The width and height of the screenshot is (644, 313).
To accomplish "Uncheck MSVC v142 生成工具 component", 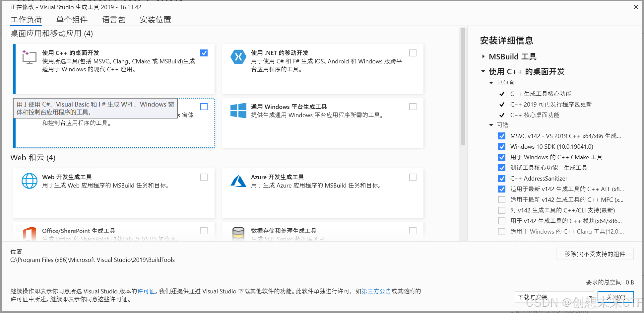I will tap(501, 136).
